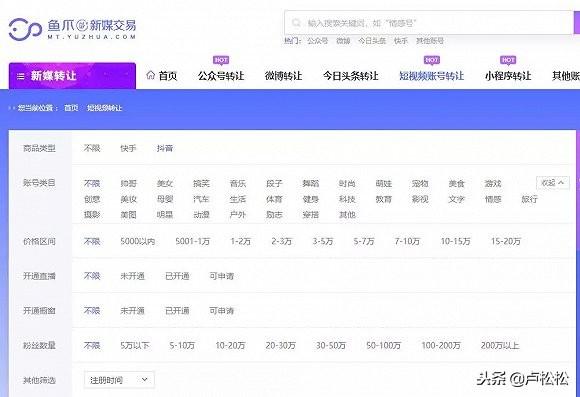580x397 pixels.
Task: Go to 首页 in the main navigation
Action: tap(168, 76)
